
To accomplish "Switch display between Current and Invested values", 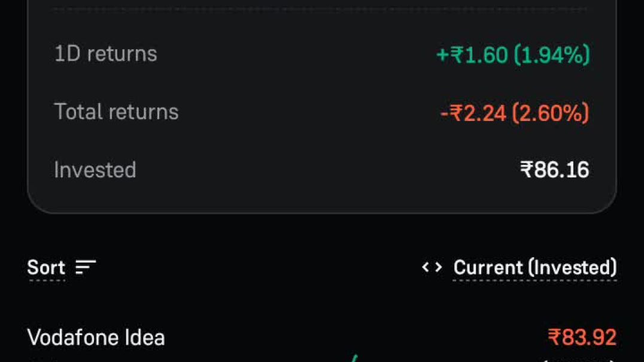I will pos(534,268).
